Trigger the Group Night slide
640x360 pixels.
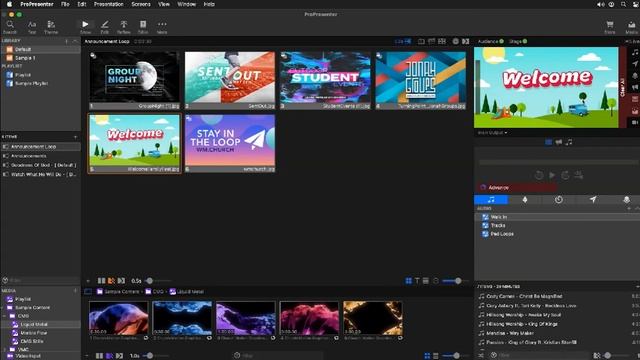point(134,80)
